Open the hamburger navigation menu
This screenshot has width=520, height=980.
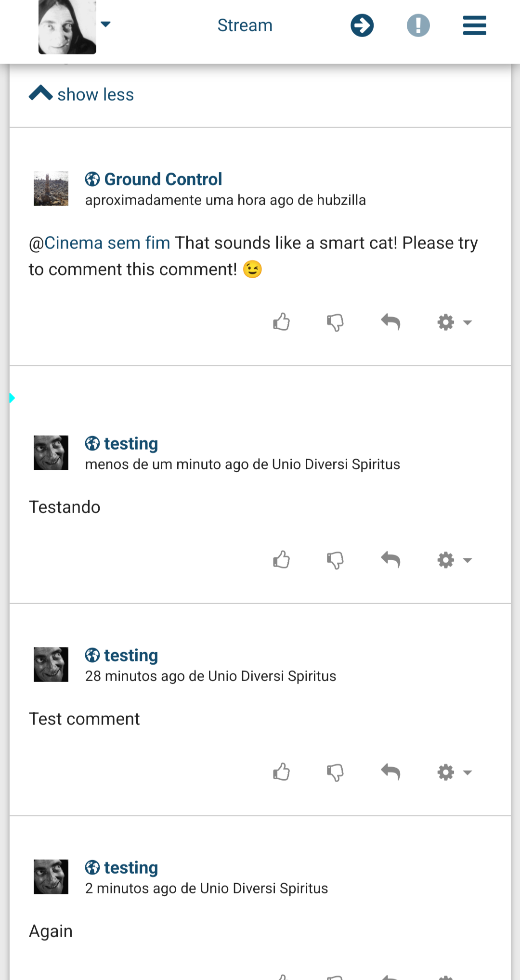tap(474, 26)
